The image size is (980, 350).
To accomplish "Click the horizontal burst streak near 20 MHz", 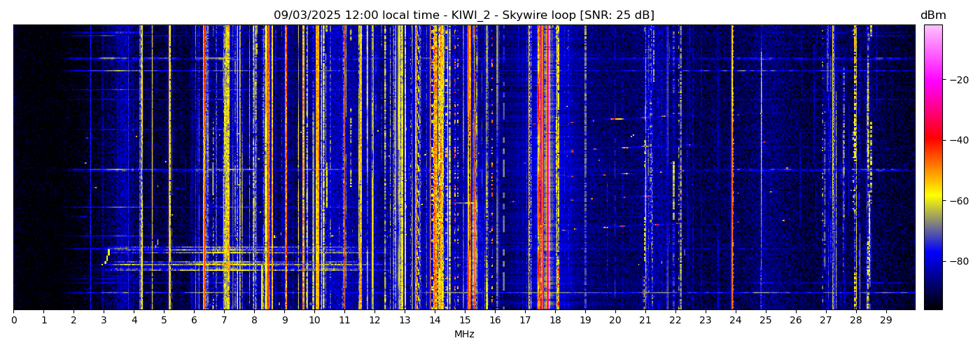I will pyautogui.click(x=617, y=119).
